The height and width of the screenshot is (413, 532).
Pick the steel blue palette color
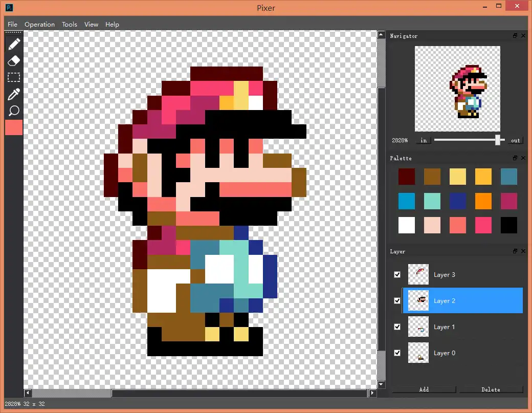509,177
